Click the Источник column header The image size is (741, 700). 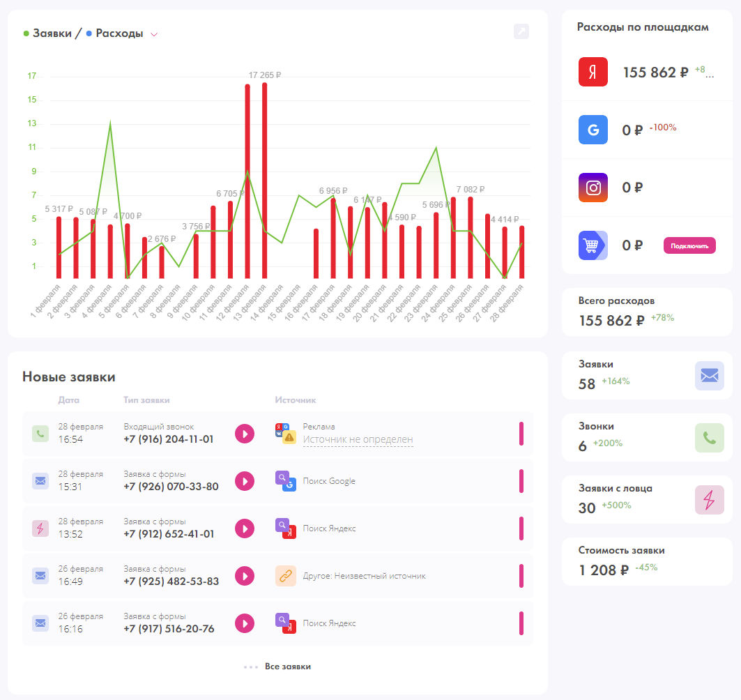pos(296,400)
